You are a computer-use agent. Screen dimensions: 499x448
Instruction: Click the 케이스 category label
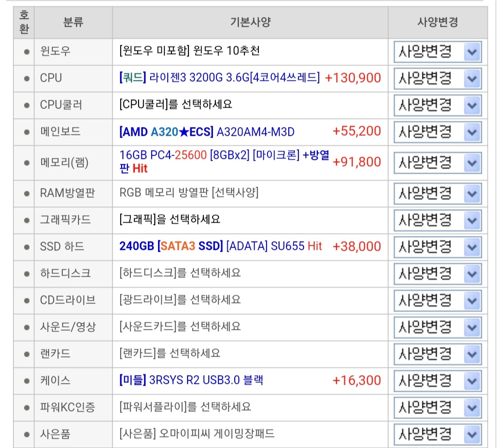coord(55,380)
